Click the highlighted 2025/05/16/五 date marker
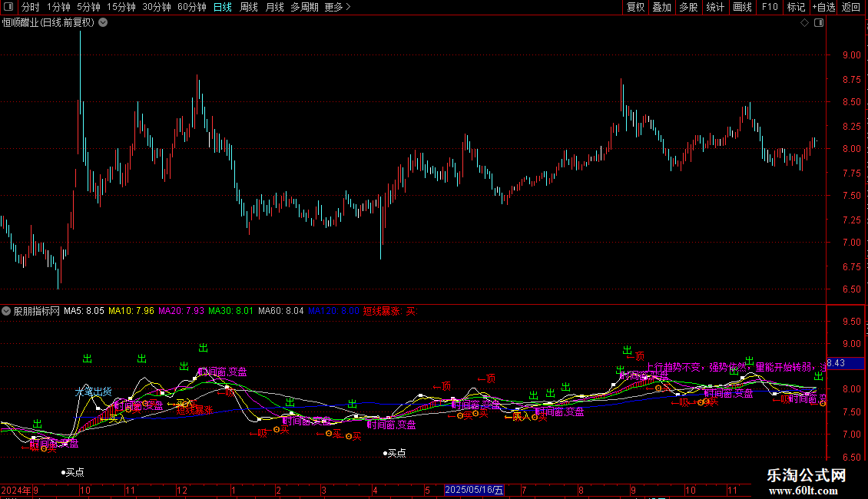The height and width of the screenshot is (499, 868). (x=474, y=490)
